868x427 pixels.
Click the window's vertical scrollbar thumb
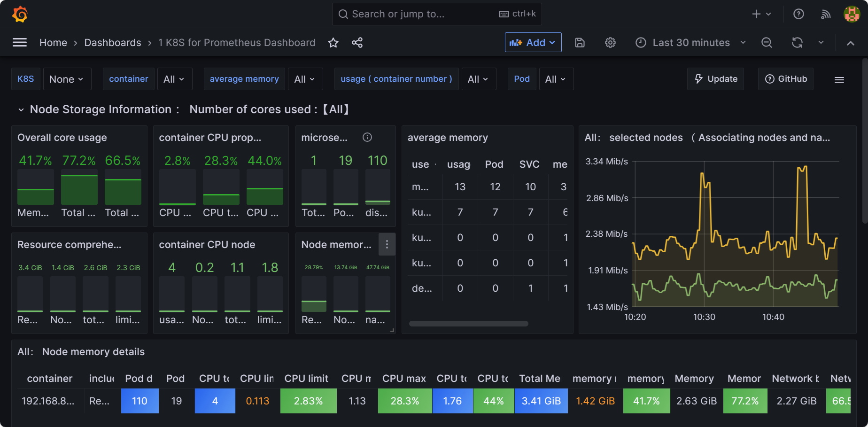(865, 141)
